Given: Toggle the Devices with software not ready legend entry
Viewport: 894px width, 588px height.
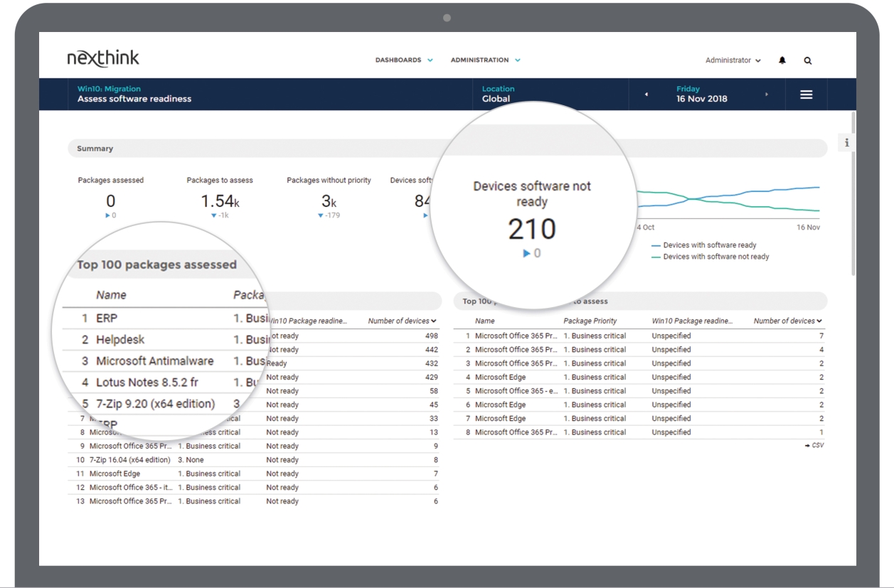Looking at the screenshot, I should pyautogui.click(x=711, y=257).
